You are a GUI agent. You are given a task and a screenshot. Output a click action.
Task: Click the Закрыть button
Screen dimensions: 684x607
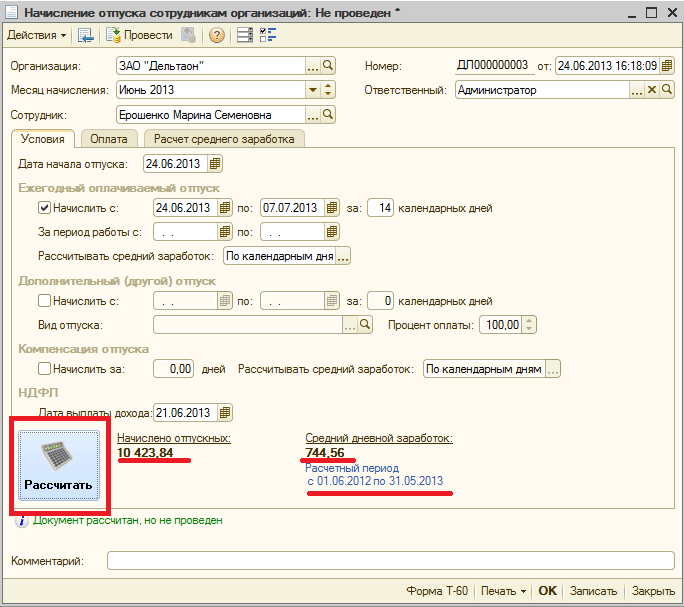point(653,591)
